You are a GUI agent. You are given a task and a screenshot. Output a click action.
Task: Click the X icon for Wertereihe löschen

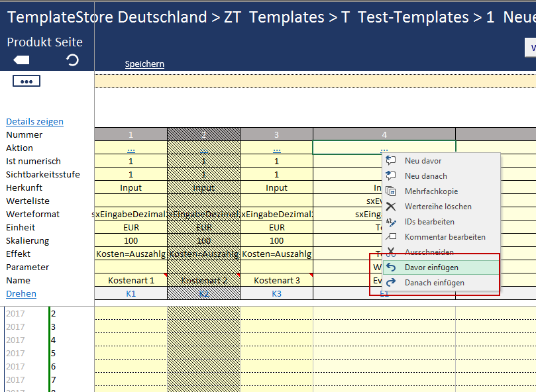pyautogui.click(x=391, y=207)
